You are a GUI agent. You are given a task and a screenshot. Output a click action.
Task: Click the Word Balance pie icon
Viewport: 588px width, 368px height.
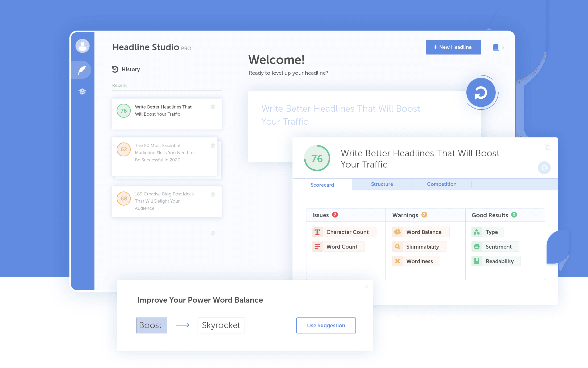397,232
